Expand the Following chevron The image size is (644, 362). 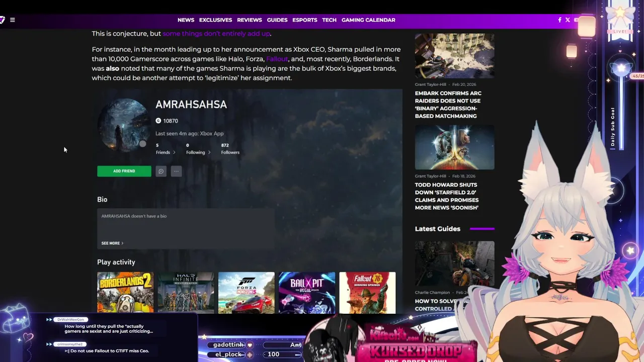click(209, 152)
